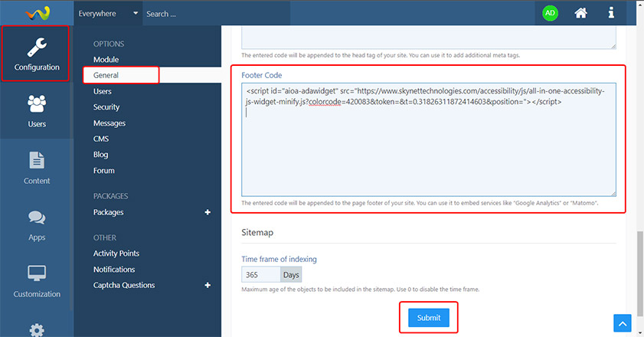Image resolution: width=644 pixels, height=337 pixels.
Task: Go to the home page icon
Action: click(x=580, y=13)
